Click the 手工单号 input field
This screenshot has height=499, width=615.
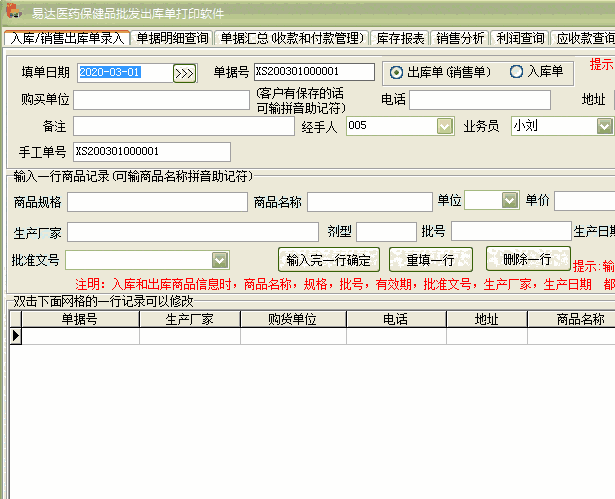152,152
